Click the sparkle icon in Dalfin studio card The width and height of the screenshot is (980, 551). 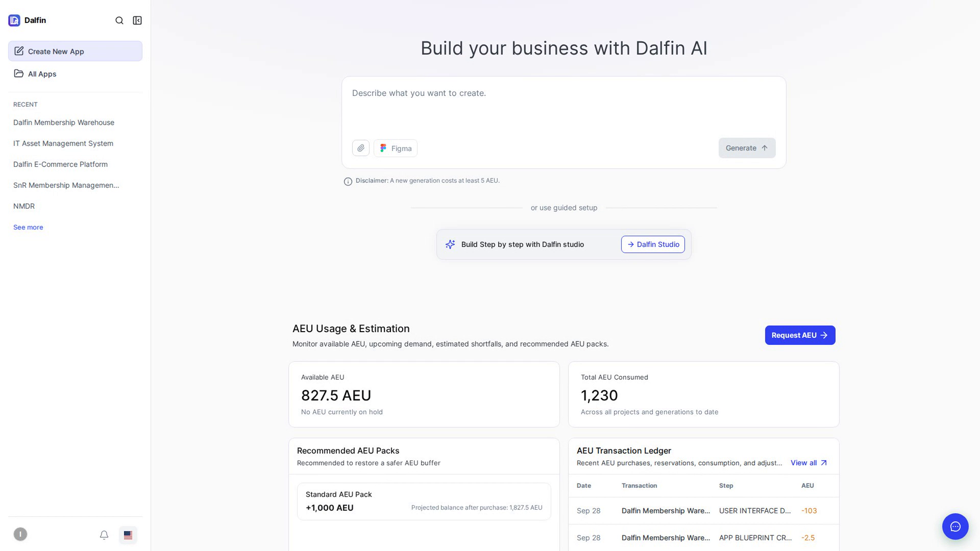(450, 244)
